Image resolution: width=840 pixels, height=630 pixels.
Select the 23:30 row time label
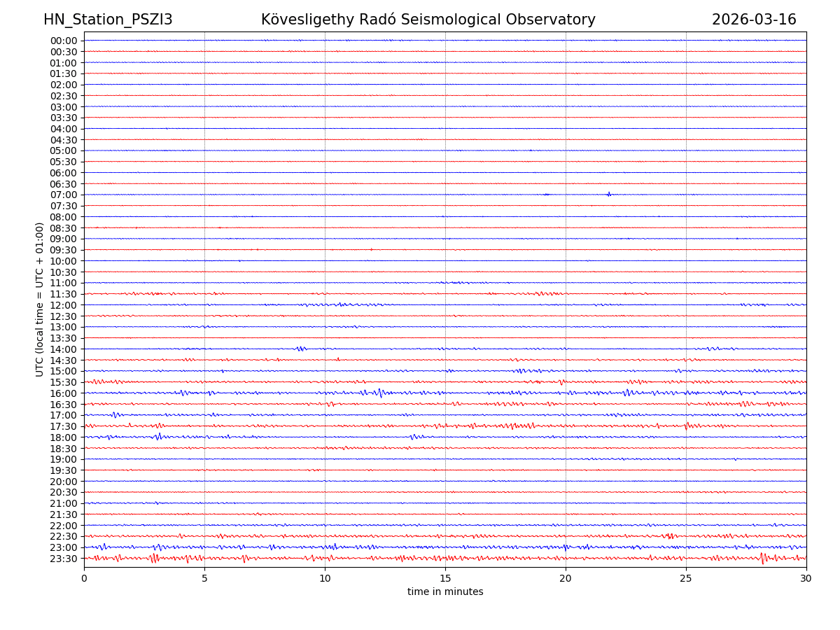(x=64, y=559)
